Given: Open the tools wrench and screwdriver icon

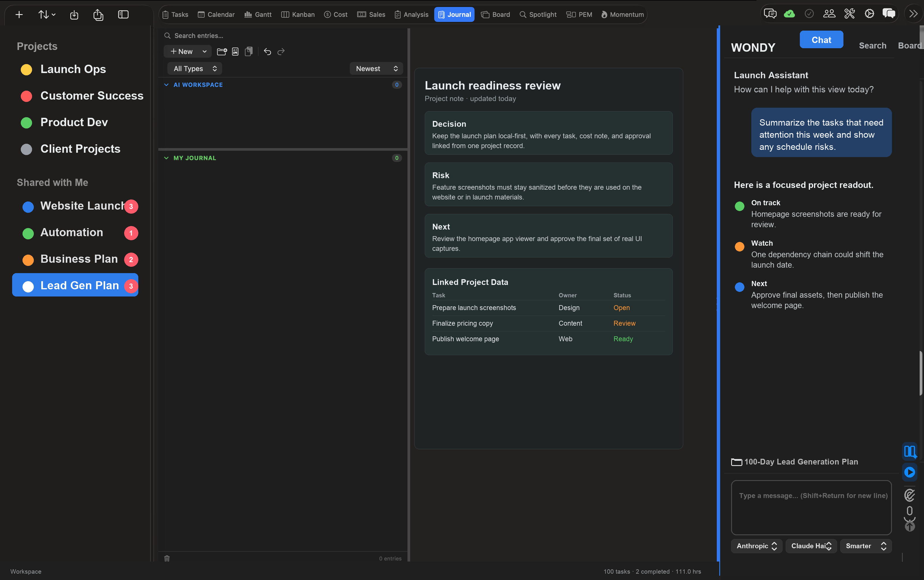Looking at the screenshot, I should click(x=849, y=14).
